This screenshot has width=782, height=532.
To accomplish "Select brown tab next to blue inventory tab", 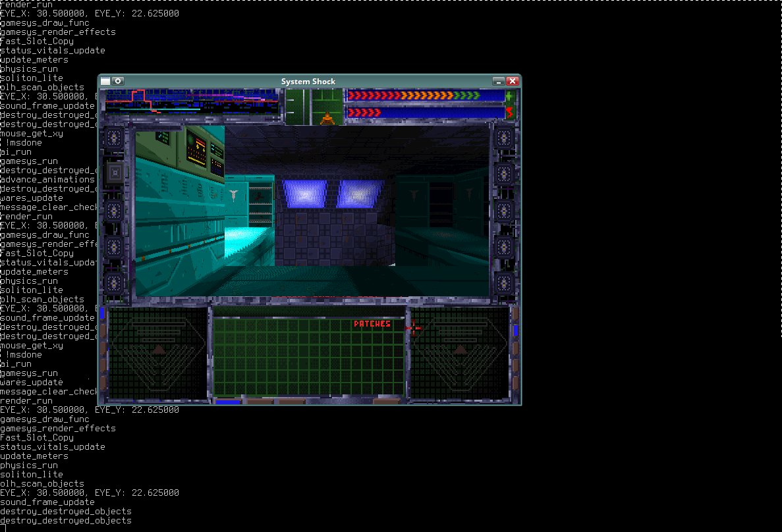I will pos(260,402).
